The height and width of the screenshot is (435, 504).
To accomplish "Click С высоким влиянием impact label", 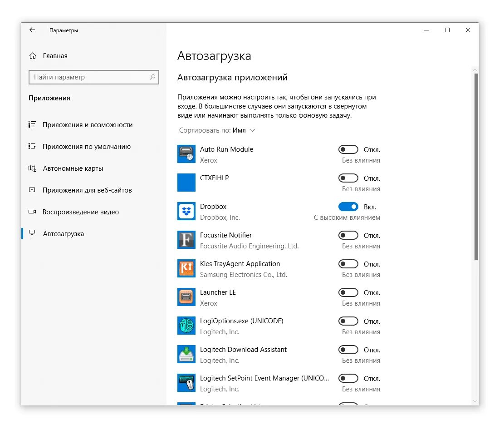I will (347, 217).
